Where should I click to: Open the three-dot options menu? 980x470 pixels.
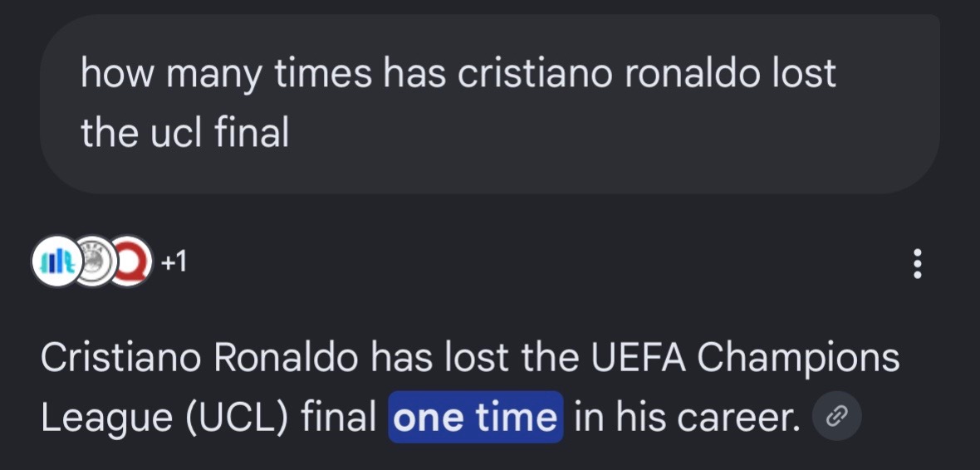point(917,264)
